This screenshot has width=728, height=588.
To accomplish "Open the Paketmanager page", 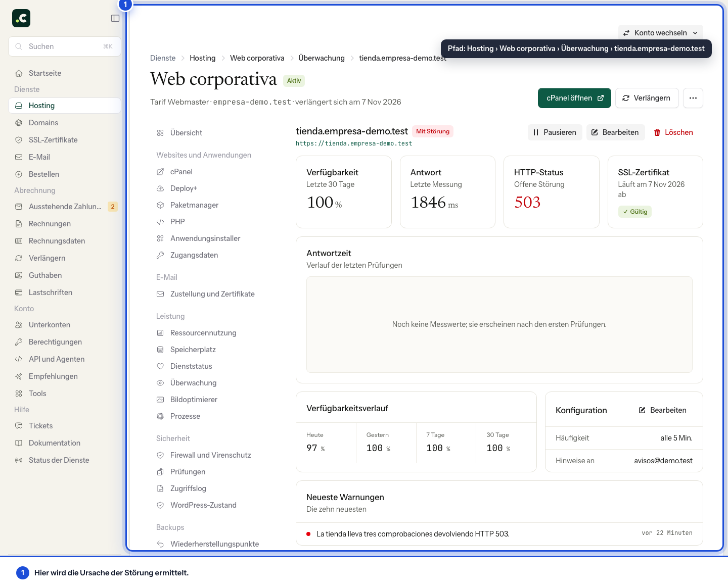I will [216, 205].
